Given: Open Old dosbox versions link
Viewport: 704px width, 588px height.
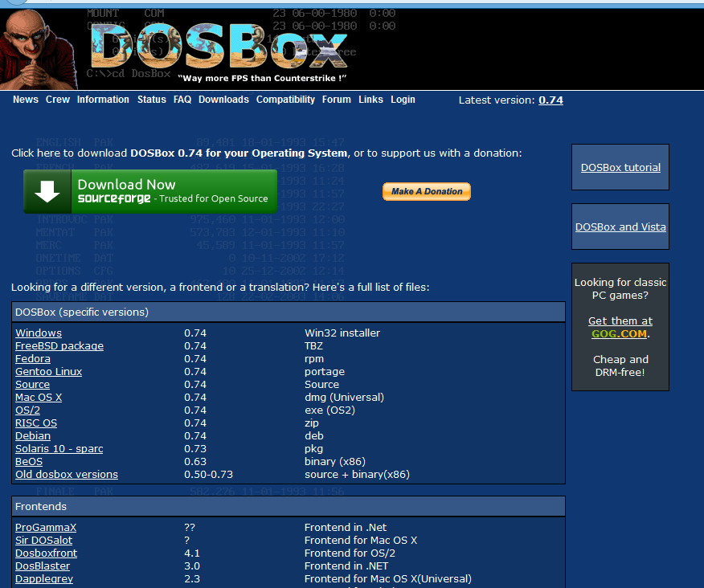Looking at the screenshot, I should pos(67,475).
